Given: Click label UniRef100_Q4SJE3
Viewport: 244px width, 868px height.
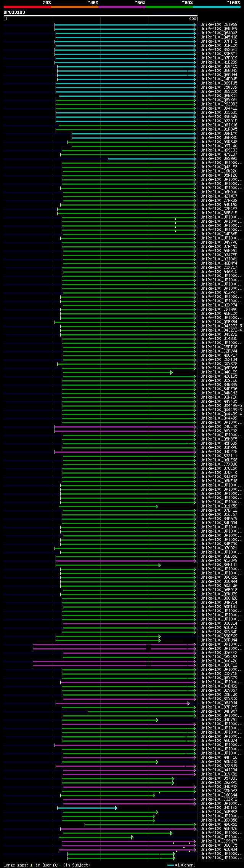Looking at the screenshot, I should point(219,167).
